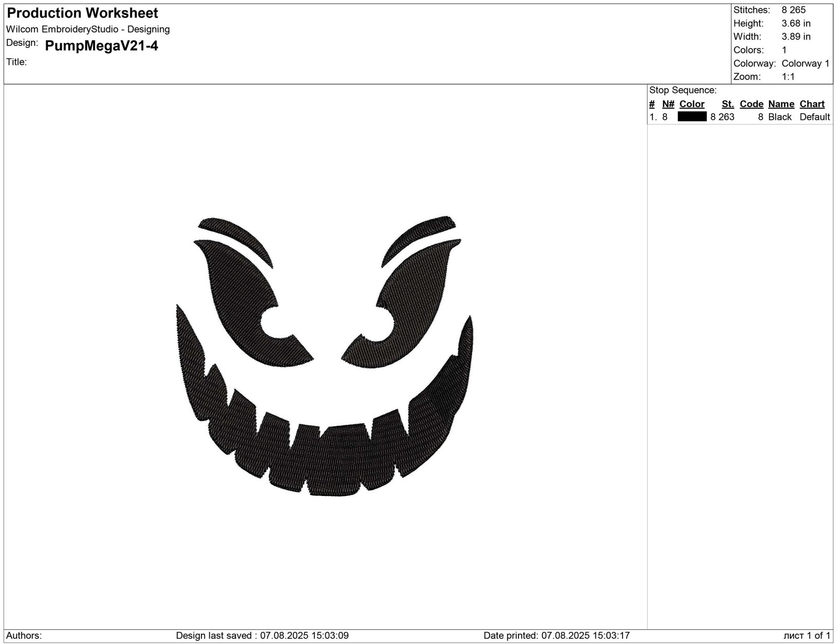
Task: Select the design name PumpMegaV21-4
Action: (x=102, y=47)
